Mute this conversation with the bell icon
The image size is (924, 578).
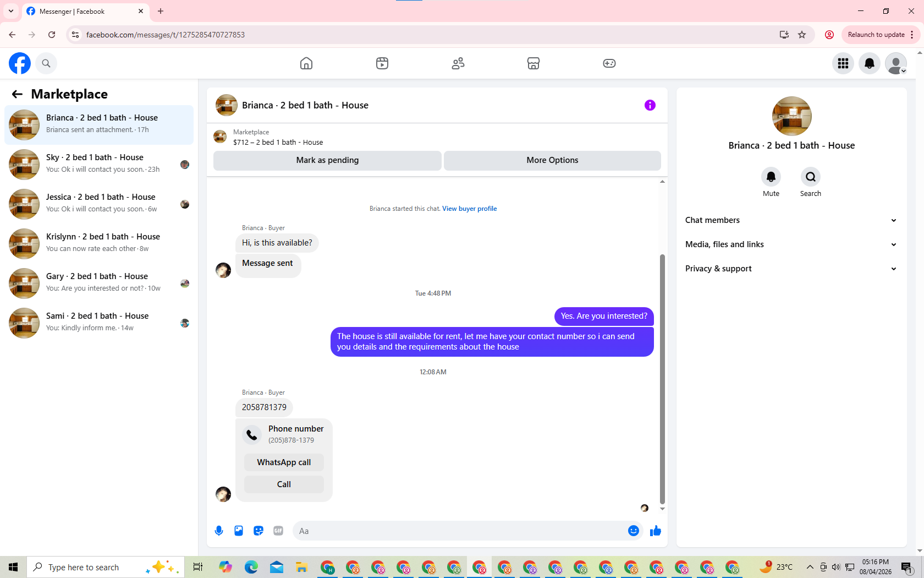(771, 177)
